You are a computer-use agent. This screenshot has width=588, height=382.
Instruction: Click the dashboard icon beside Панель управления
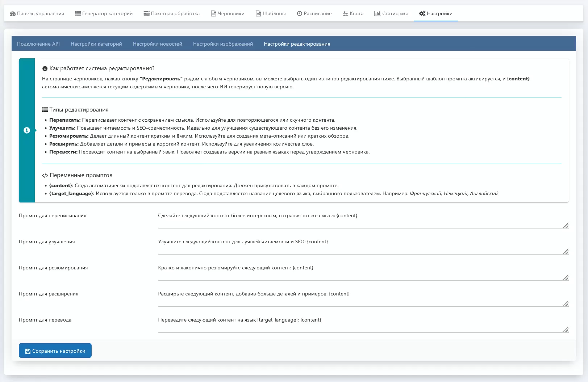13,14
